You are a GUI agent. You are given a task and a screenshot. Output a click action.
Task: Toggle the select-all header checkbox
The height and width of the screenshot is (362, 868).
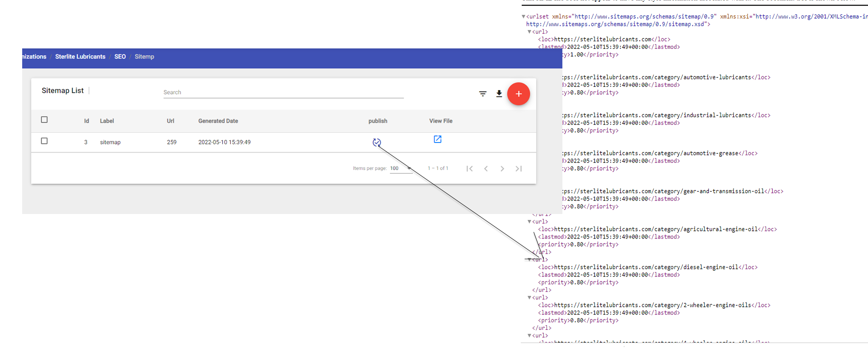point(44,120)
